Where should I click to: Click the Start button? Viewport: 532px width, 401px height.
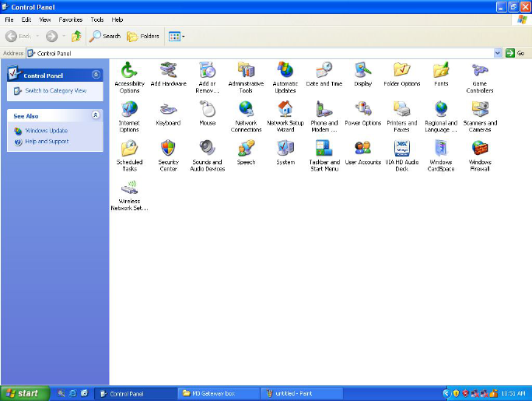click(x=25, y=393)
